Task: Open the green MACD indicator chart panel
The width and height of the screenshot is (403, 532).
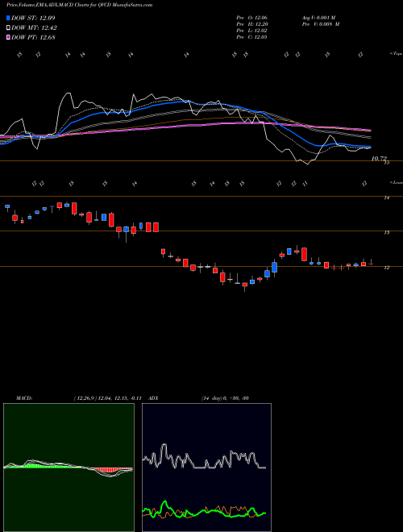Action: pyautogui.click(x=69, y=468)
